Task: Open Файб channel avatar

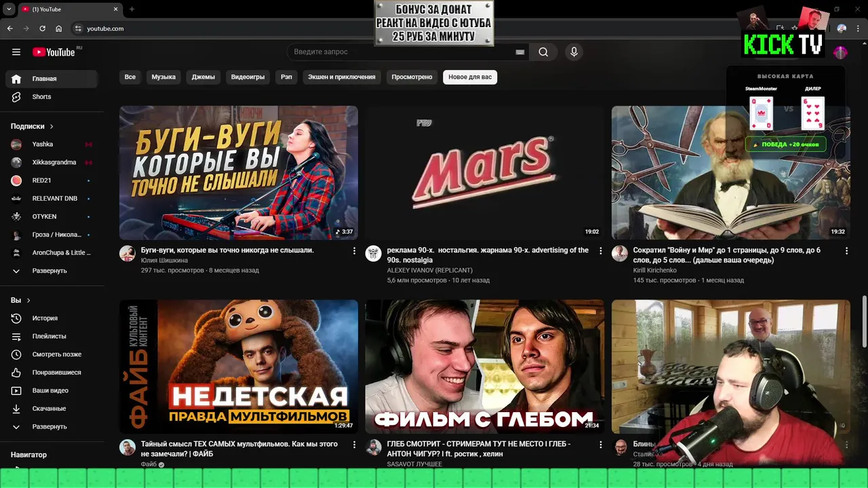Action: tap(127, 447)
